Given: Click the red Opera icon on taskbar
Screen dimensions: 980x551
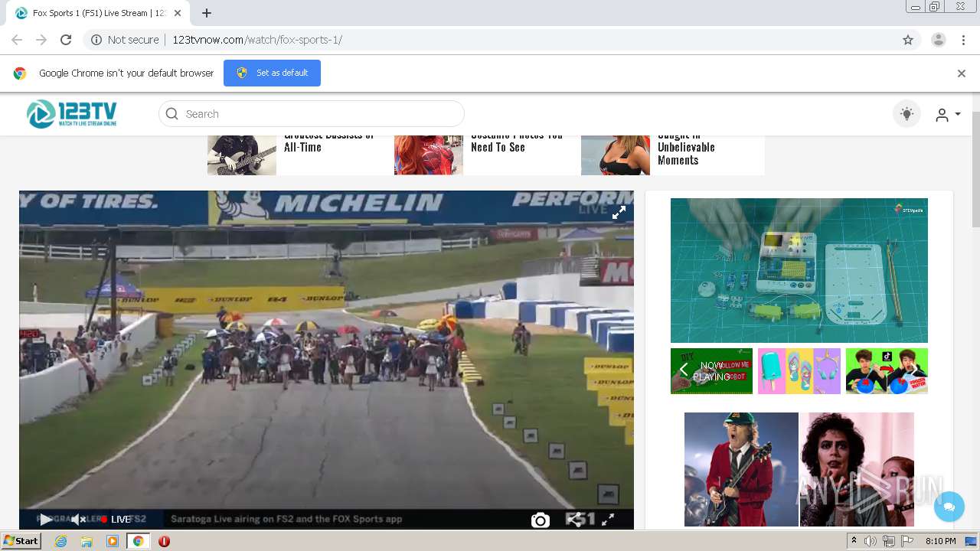Looking at the screenshot, I should (x=164, y=541).
